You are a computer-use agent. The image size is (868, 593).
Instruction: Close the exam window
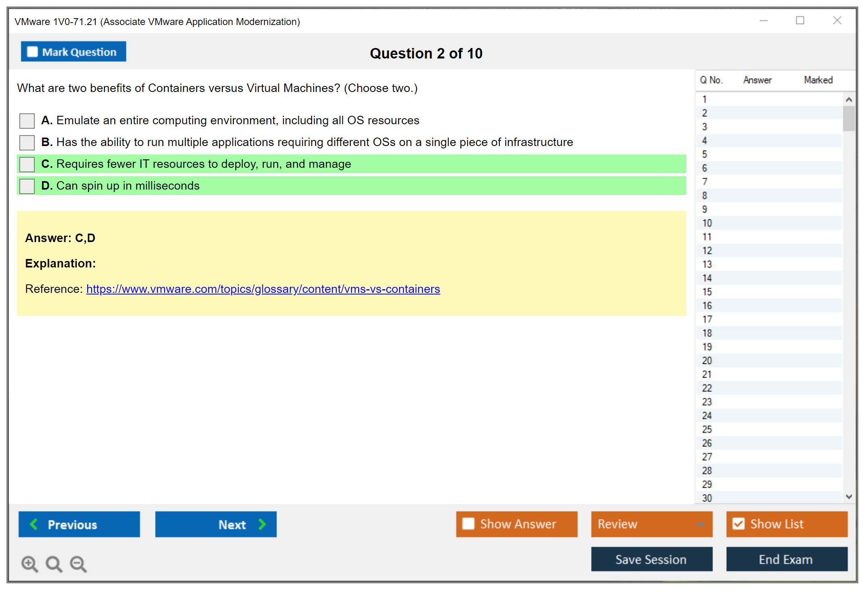pyautogui.click(x=837, y=21)
